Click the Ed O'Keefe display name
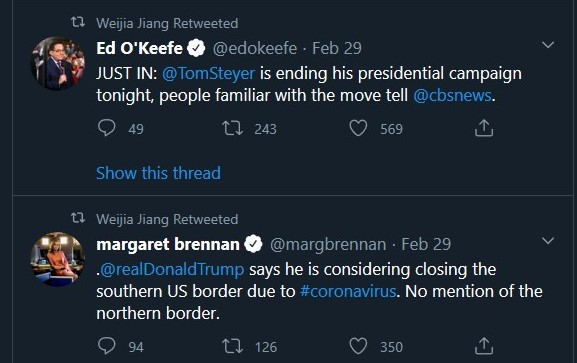The width and height of the screenshot is (577, 363). click(139, 48)
